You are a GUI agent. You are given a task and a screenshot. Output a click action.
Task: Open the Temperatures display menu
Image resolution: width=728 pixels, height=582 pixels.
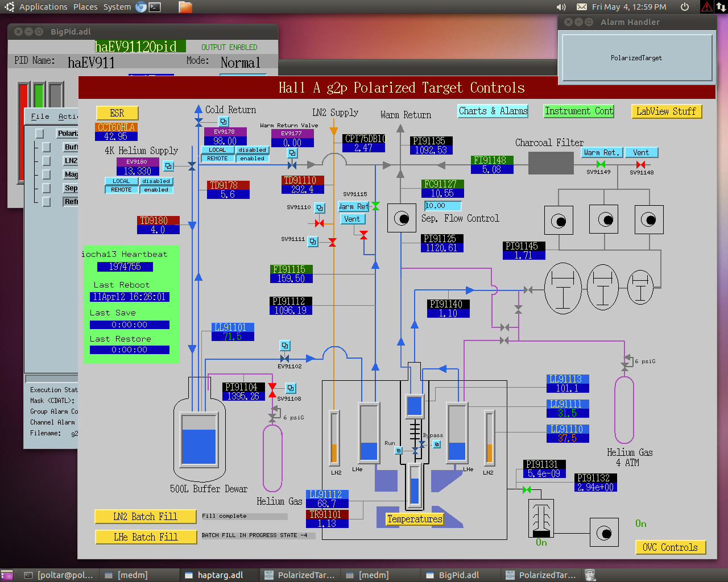415,519
